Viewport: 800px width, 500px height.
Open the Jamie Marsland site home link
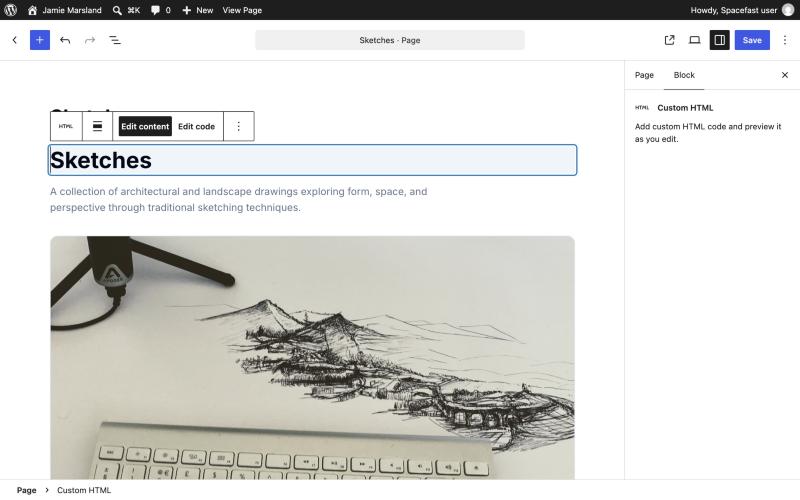pyautogui.click(x=64, y=10)
